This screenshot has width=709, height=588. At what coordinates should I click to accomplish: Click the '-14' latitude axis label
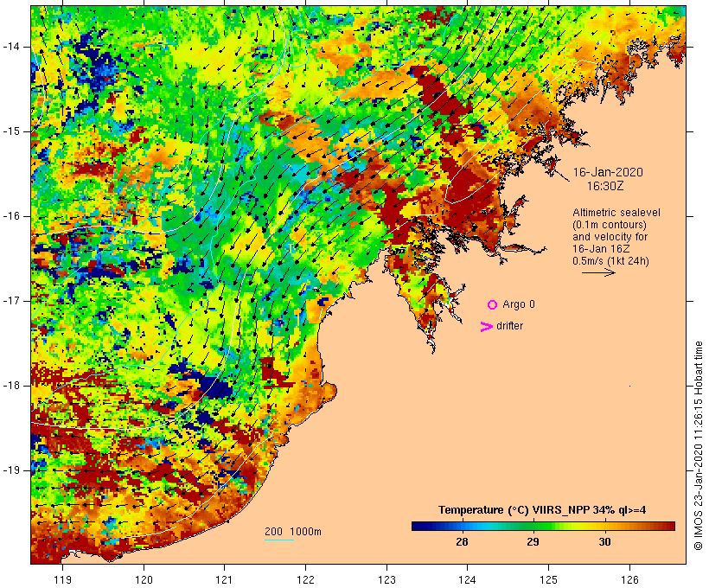tap(11, 47)
